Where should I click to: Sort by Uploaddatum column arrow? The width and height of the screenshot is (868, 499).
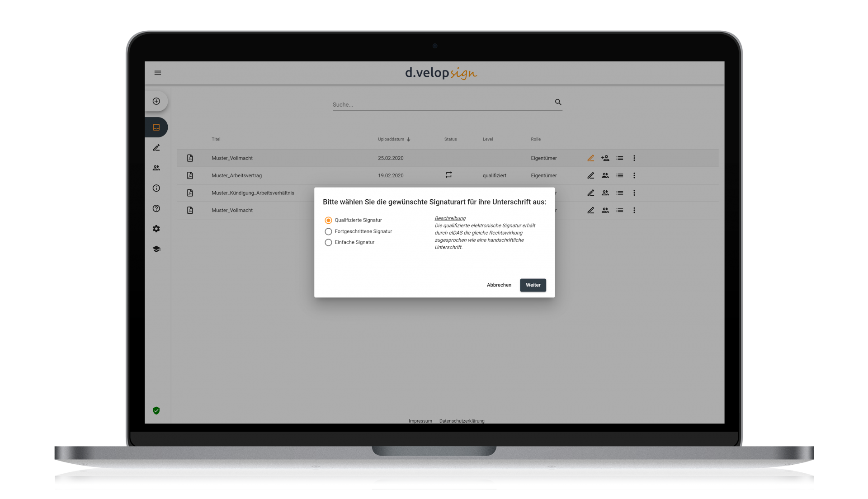point(408,139)
